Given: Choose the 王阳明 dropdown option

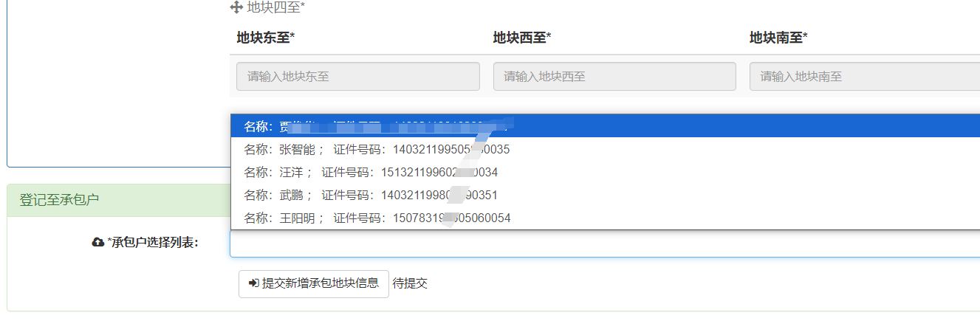Looking at the screenshot, I should coord(377,218).
